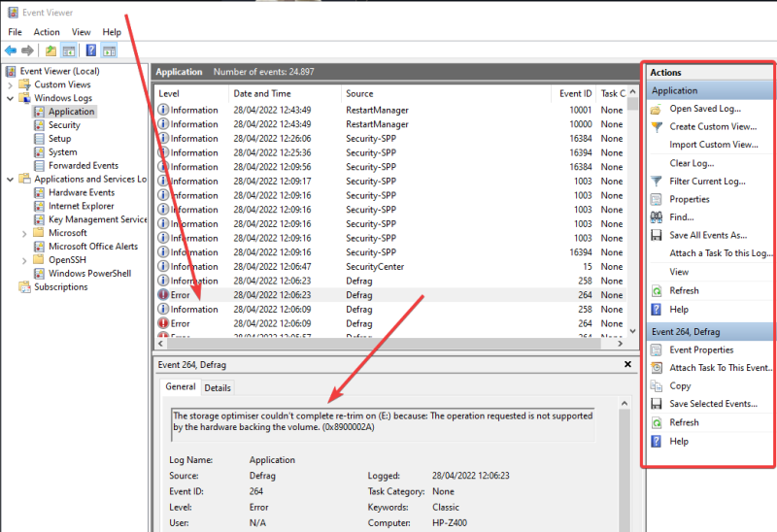777x532 pixels.
Task: Click Filter Current Log funnel icon
Action: tap(657, 182)
